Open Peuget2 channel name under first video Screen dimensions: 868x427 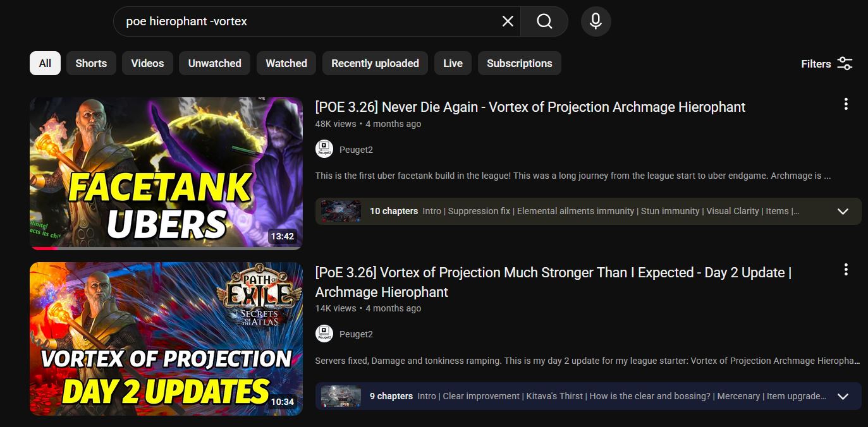click(356, 150)
